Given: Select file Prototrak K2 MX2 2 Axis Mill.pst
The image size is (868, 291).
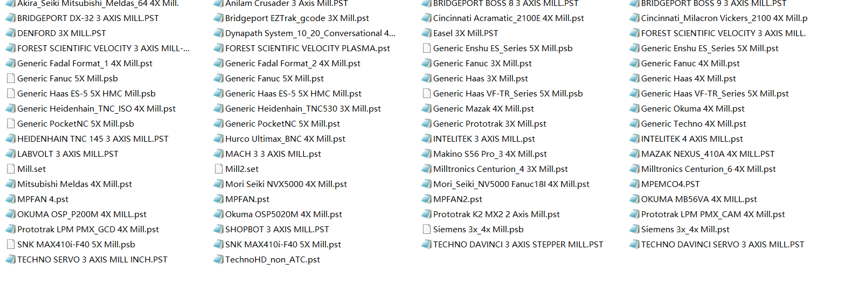Looking at the screenshot, I should coord(496,214).
